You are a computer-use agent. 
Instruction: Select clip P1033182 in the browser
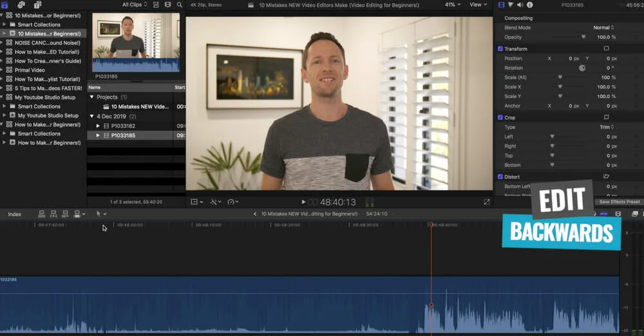coord(122,126)
